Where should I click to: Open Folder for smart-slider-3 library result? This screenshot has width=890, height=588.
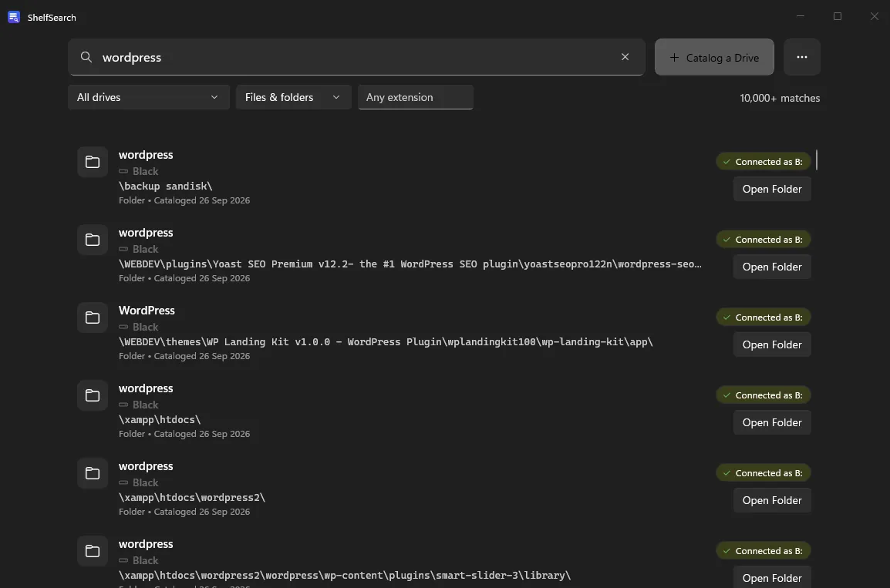[772, 577]
